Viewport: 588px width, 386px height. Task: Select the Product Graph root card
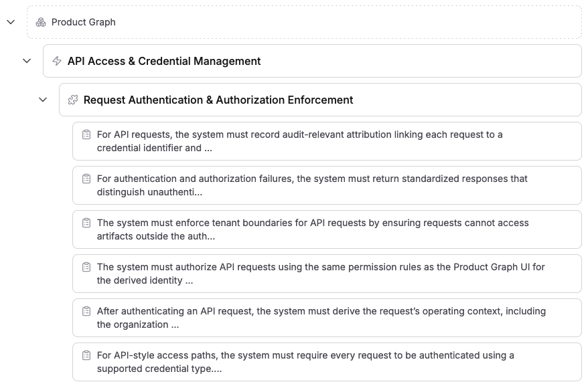coord(301,22)
